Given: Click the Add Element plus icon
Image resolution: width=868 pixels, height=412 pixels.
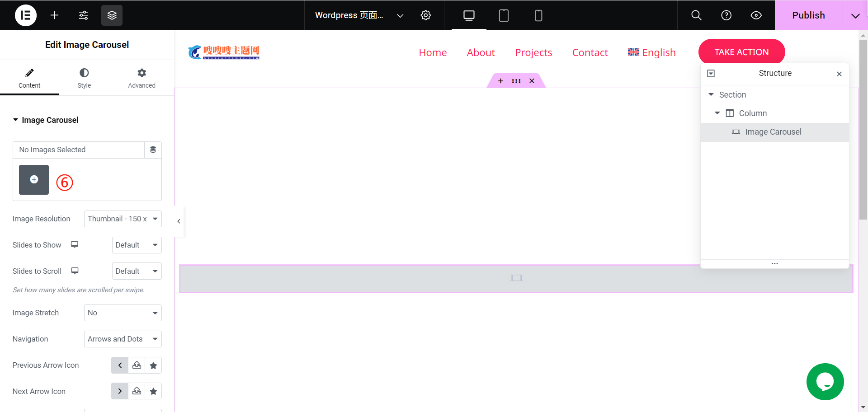Looking at the screenshot, I should pyautogui.click(x=54, y=15).
